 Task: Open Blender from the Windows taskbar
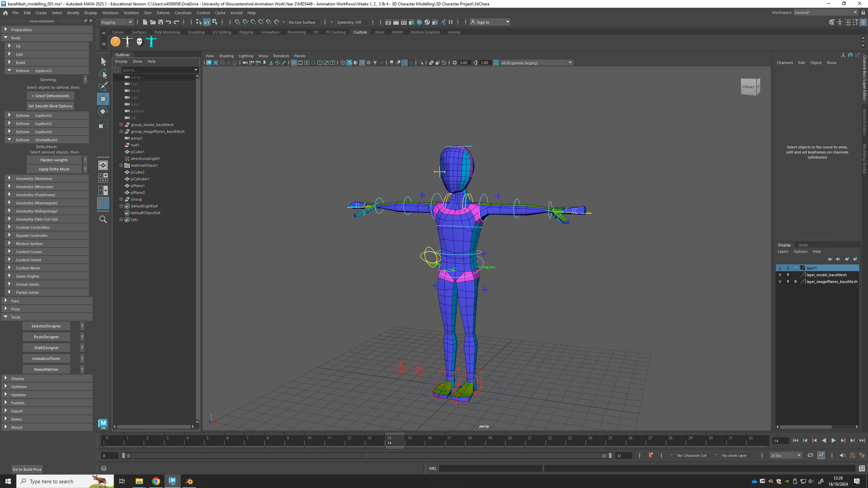click(189, 481)
